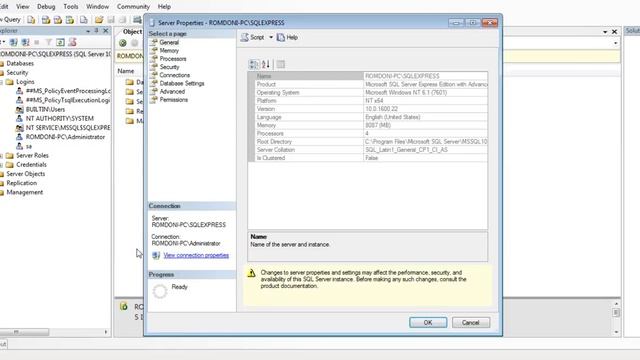
Task: Collapse the Logins folder expander
Action: click(1, 82)
